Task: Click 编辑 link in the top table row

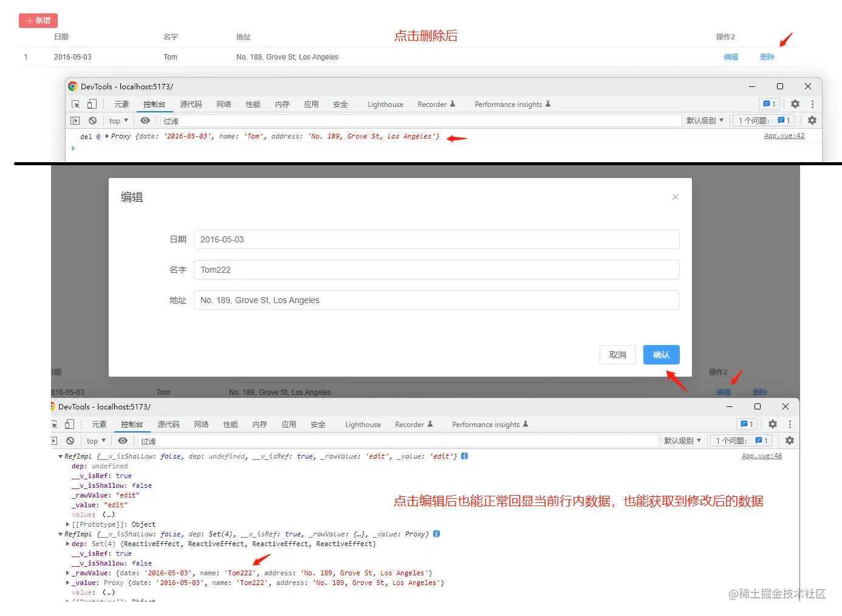Action: 731,57
